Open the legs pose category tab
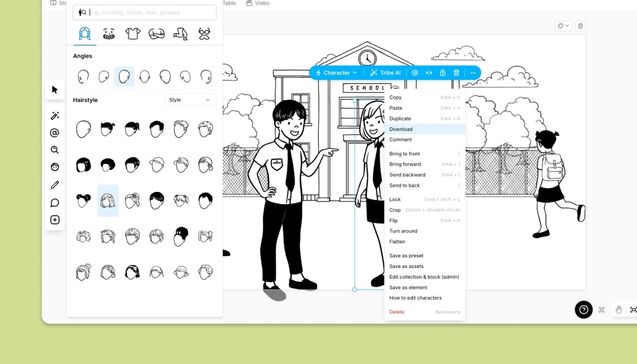637x364 pixels. (180, 34)
